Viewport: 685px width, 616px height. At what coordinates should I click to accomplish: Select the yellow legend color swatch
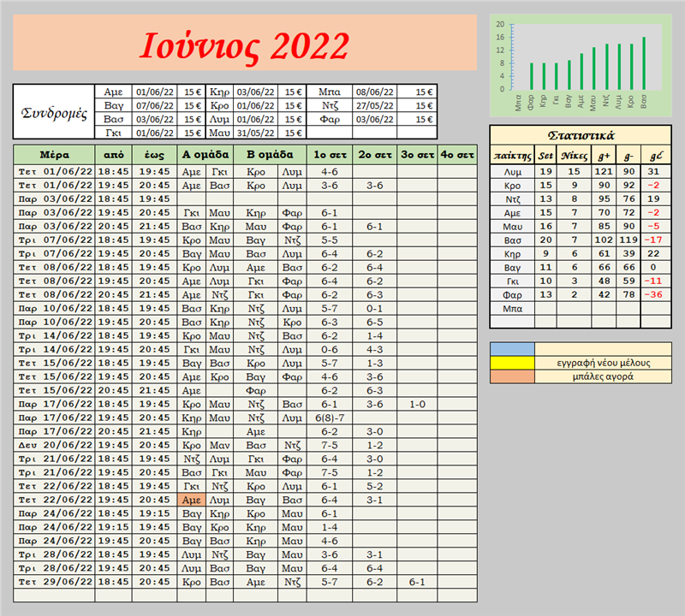click(x=512, y=363)
